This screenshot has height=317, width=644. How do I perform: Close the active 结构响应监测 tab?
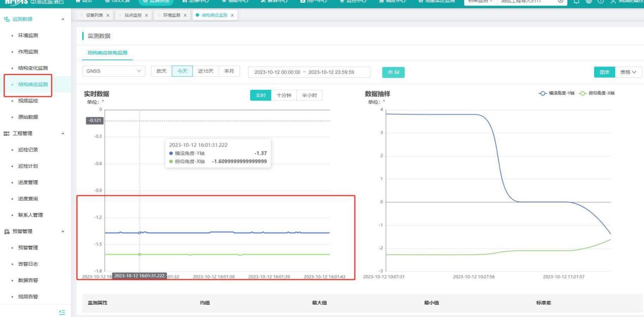[x=232, y=16]
